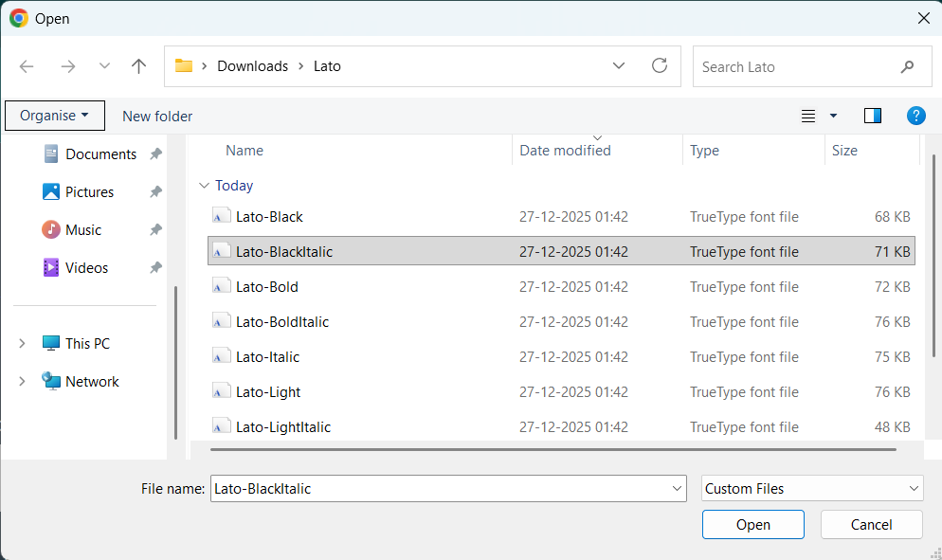Viewport: 942px width, 560px height.
Task: Sort by the Date modified column
Action: pyautogui.click(x=565, y=151)
